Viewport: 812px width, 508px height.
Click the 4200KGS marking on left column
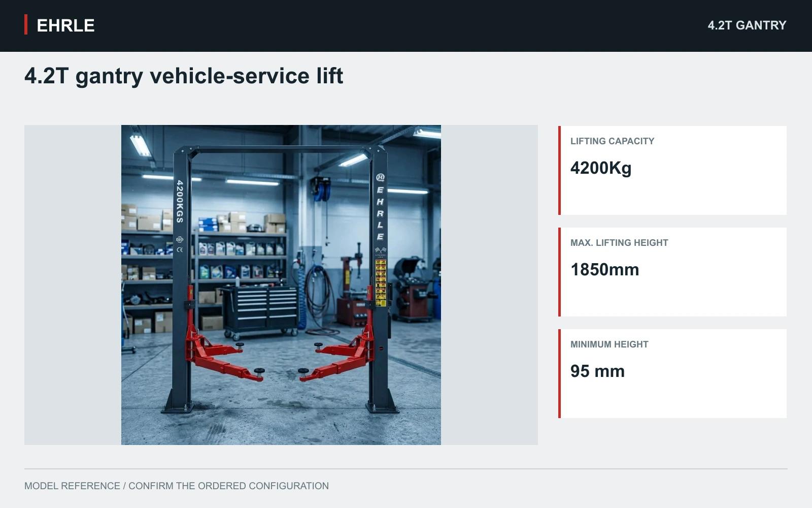[180, 201]
